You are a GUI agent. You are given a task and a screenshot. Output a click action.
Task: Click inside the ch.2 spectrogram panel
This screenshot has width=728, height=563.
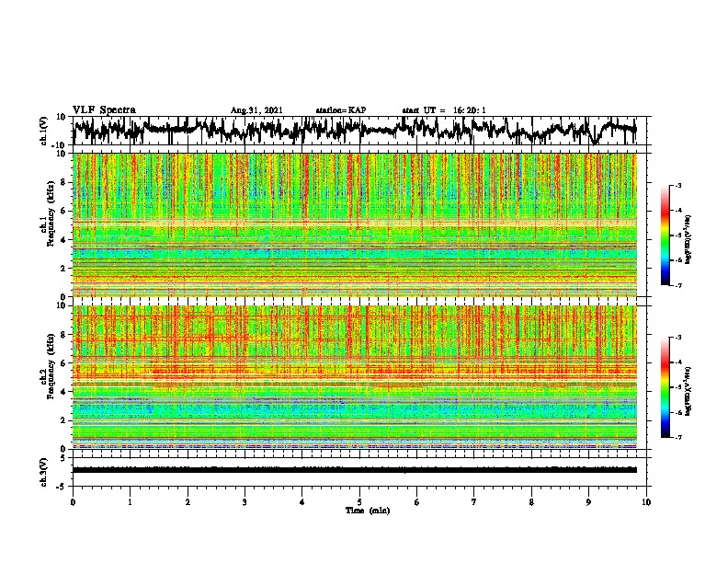(355, 377)
